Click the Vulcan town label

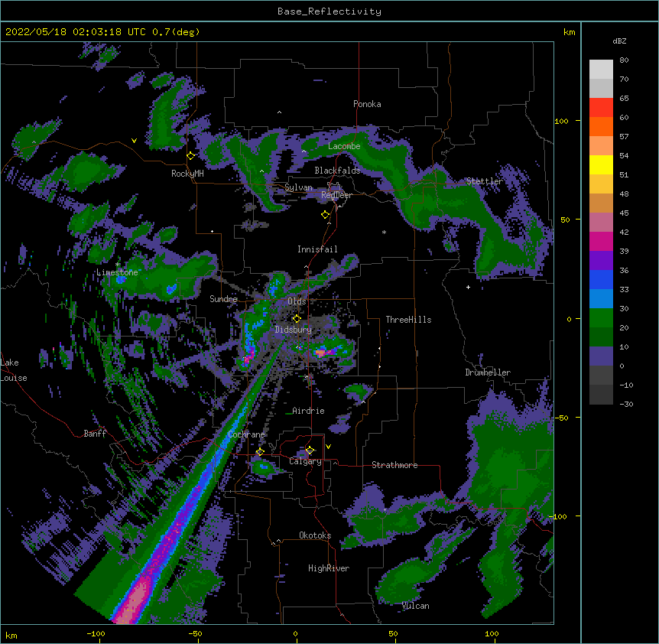click(415, 606)
